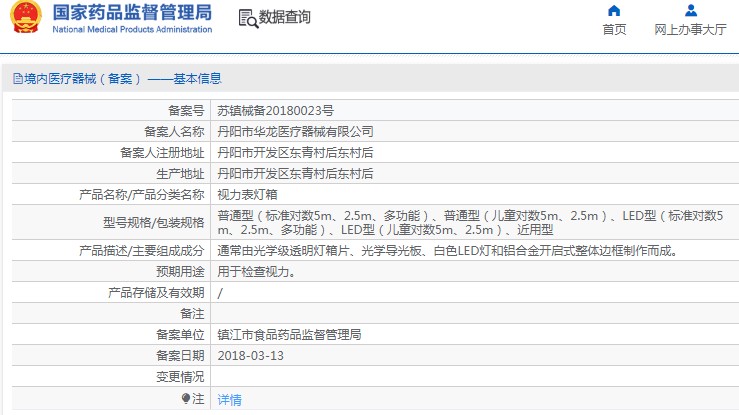The image size is (739, 415).
Task: Click the 型号规格 value starting 普通型
Action: pos(470,223)
